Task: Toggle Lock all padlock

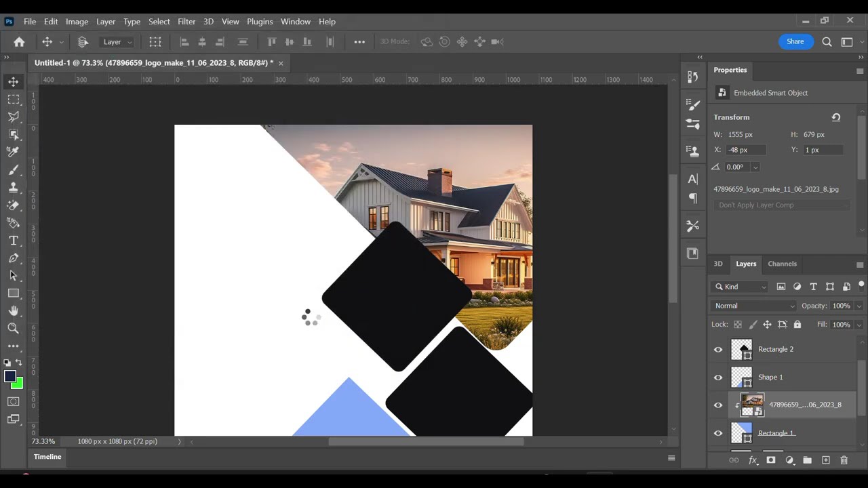Action: [x=797, y=325]
